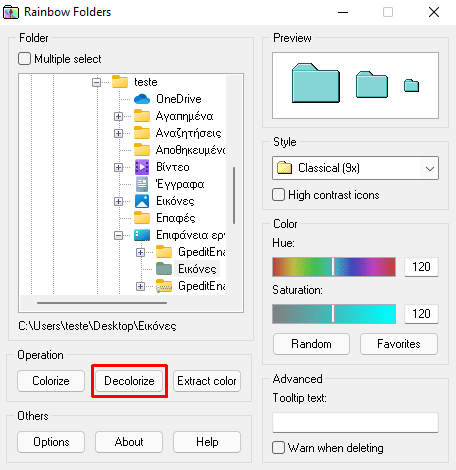Toggle High contrast icons checkbox

tap(279, 195)
